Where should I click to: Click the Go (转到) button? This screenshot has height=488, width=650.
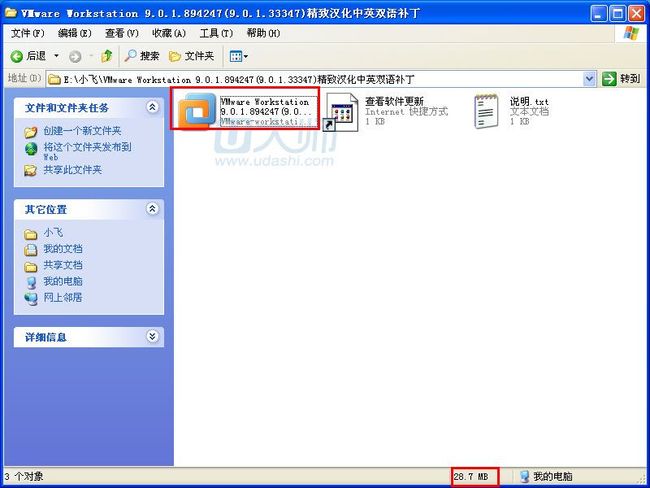click(x=621, y=79)
